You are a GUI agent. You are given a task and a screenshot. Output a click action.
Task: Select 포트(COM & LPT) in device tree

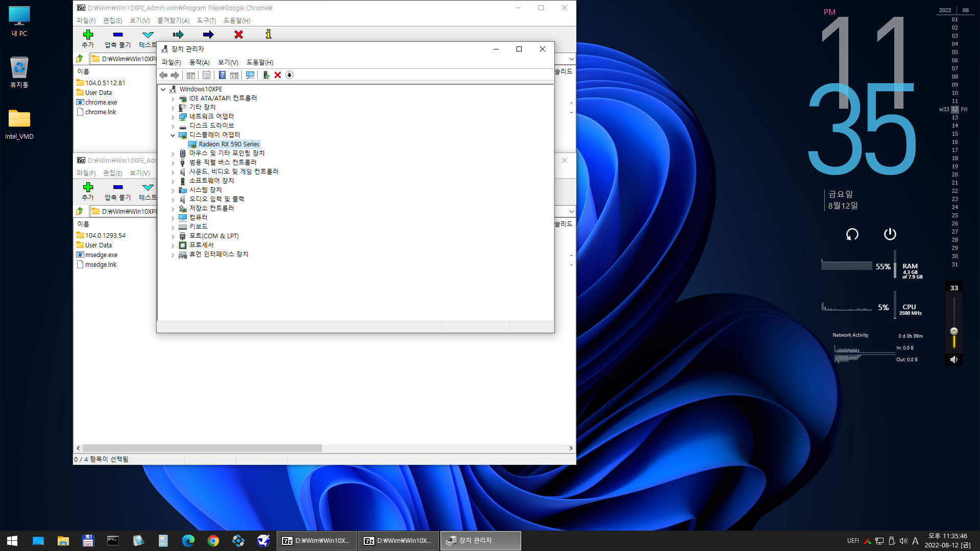pyautogui.click(x=214, y=236)
